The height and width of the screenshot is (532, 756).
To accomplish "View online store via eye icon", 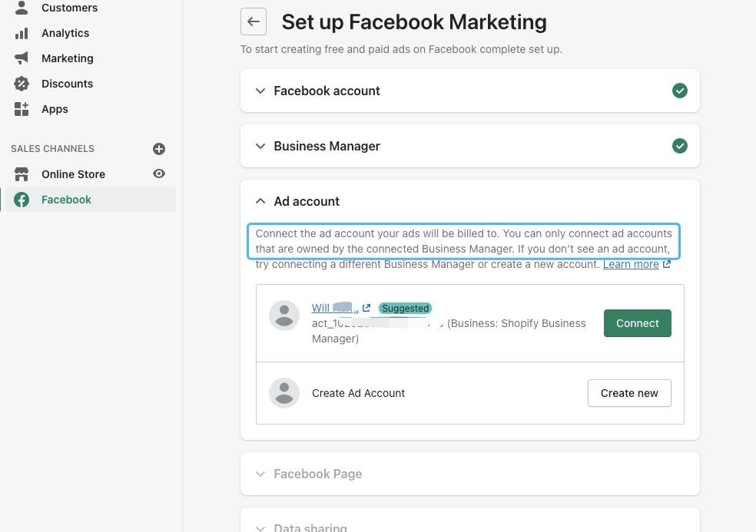I will [x=159, y=174].
